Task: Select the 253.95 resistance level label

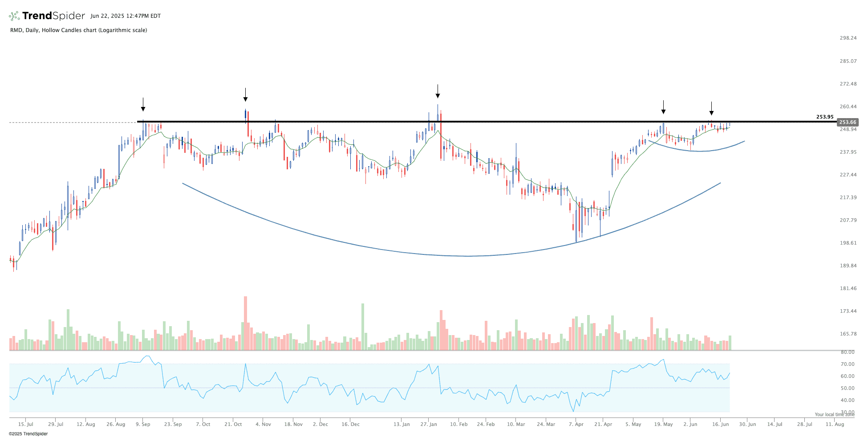Action: coord(824,117)
